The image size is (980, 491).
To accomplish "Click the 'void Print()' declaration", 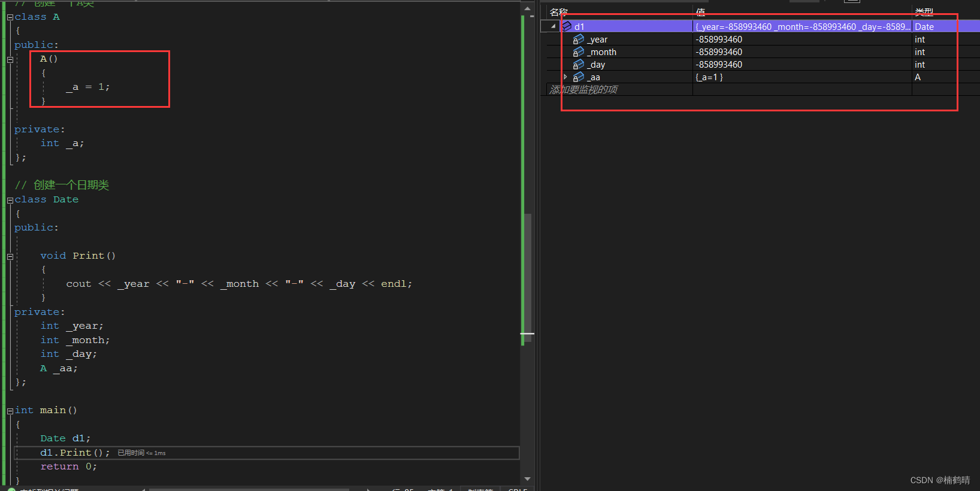I will coord(78,256).
